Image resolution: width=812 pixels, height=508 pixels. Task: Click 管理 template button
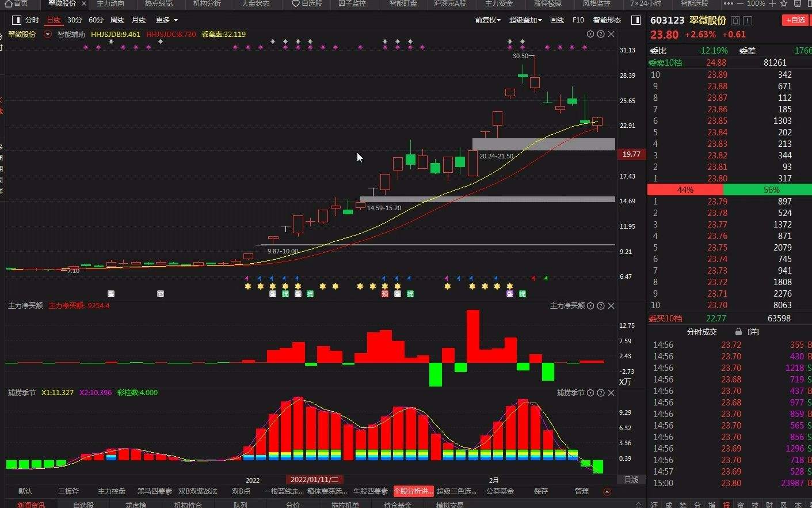[582, 491]
